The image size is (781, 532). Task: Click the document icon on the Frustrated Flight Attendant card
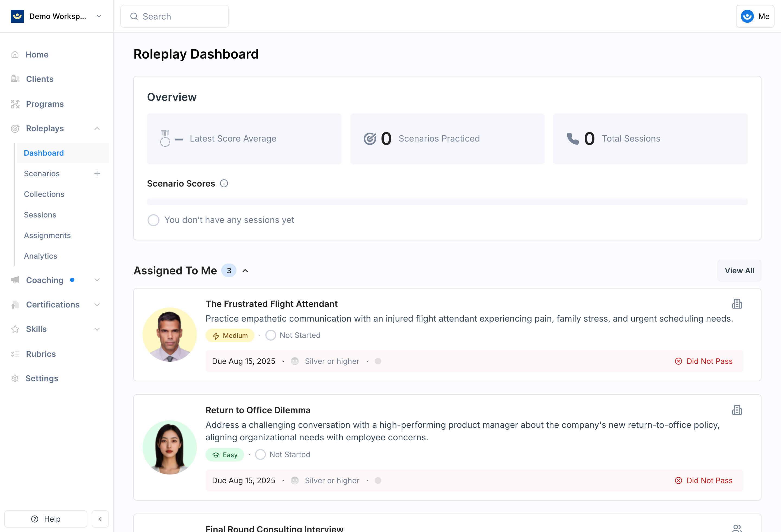coord(737,304)
